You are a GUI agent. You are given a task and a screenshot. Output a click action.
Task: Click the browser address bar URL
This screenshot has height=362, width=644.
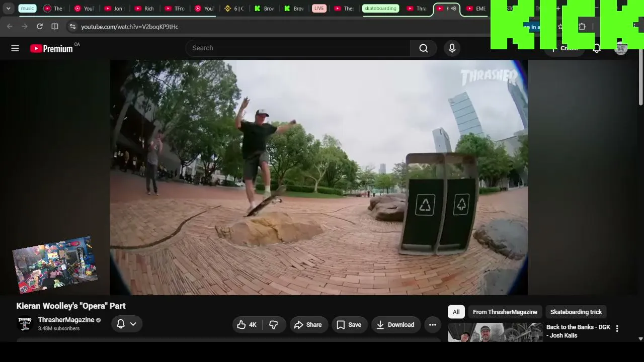point(130,27)
